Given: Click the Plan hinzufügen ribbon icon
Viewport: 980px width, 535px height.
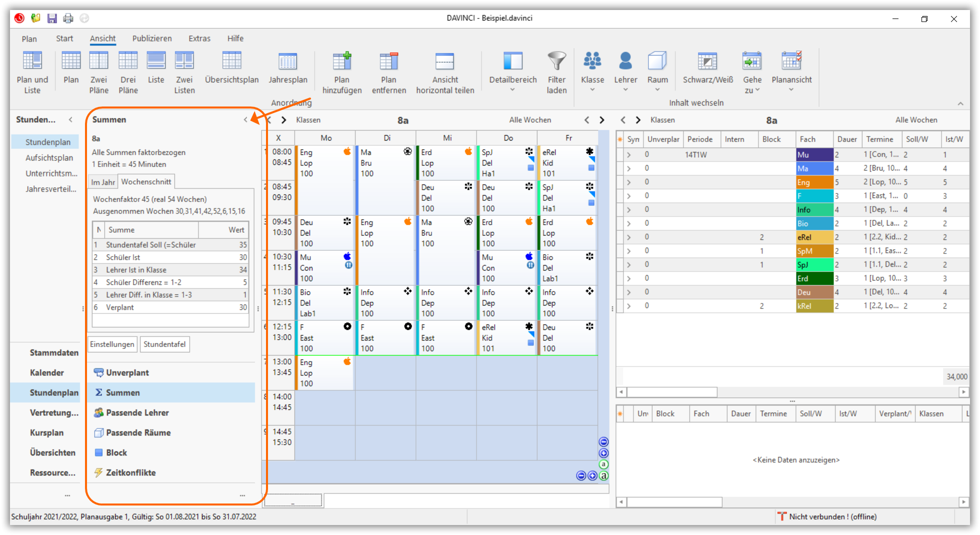Looking at the screenshot, I should coord(342,62).
